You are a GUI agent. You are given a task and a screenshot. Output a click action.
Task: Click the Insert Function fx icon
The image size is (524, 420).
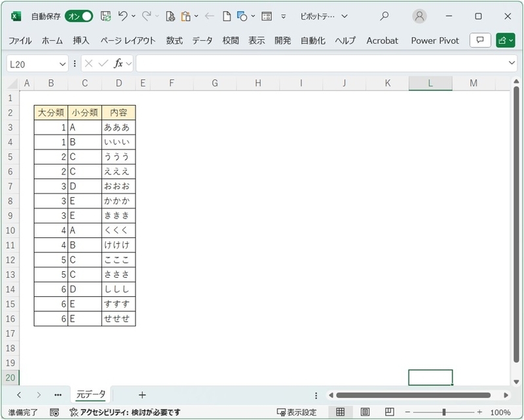point(119,64)
